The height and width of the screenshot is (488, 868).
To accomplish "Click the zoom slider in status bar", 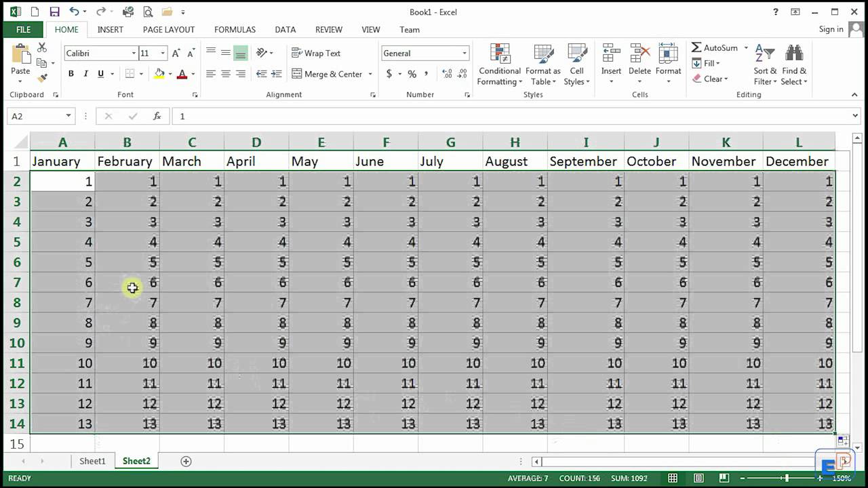I will (x=787, y=479).
